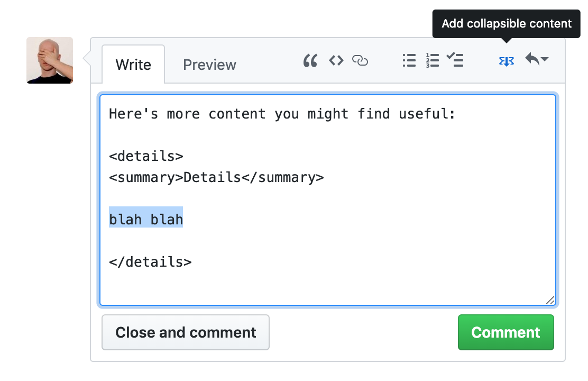The height and width of the screenshot is (381, 588).
Task: Insert a quote with the quote icon
Action: click(x=310, y=60)
